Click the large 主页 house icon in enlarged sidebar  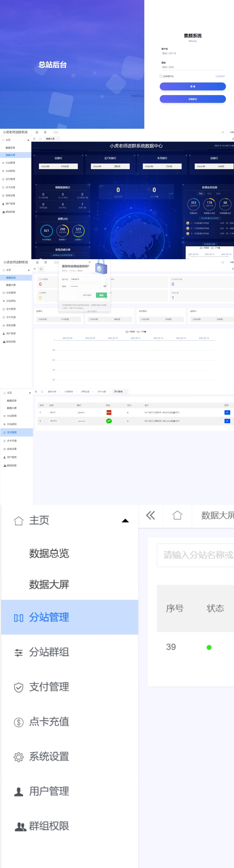click(19, 521)
